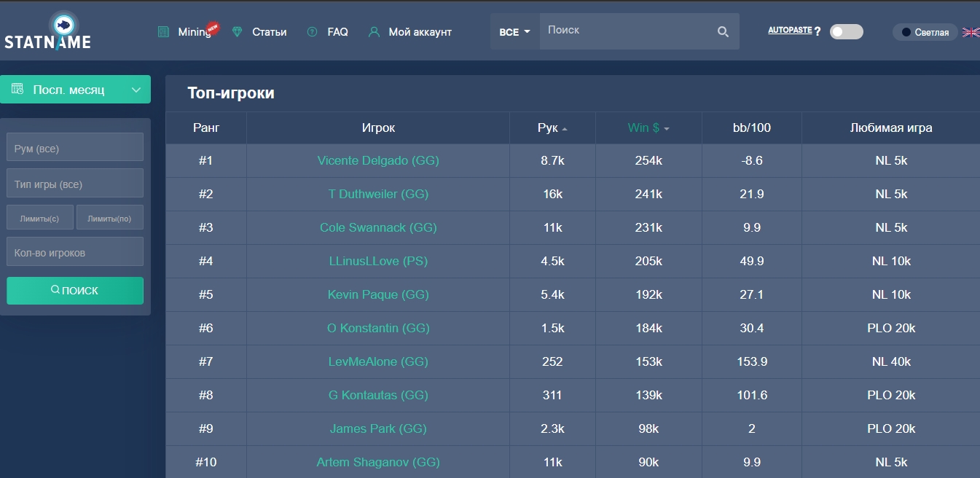Switch language via the UK flag
The height and width of the screenshot is (478, 980).
coord(971,32)
